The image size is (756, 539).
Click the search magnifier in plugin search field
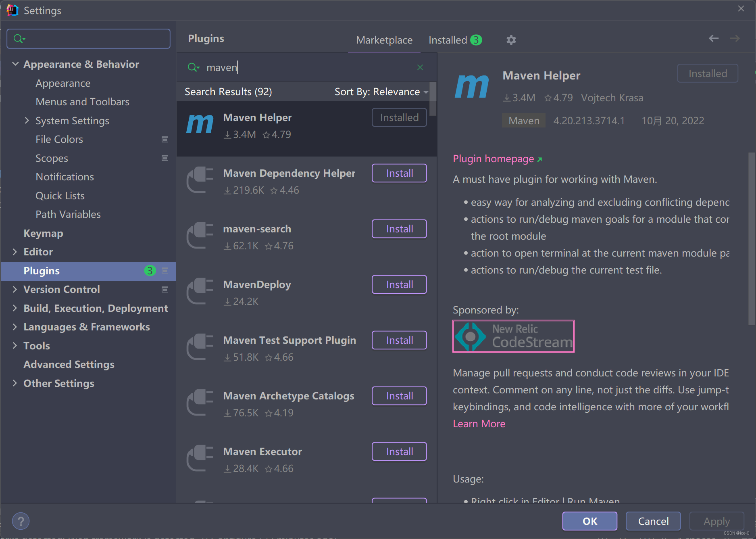point(194,67)
